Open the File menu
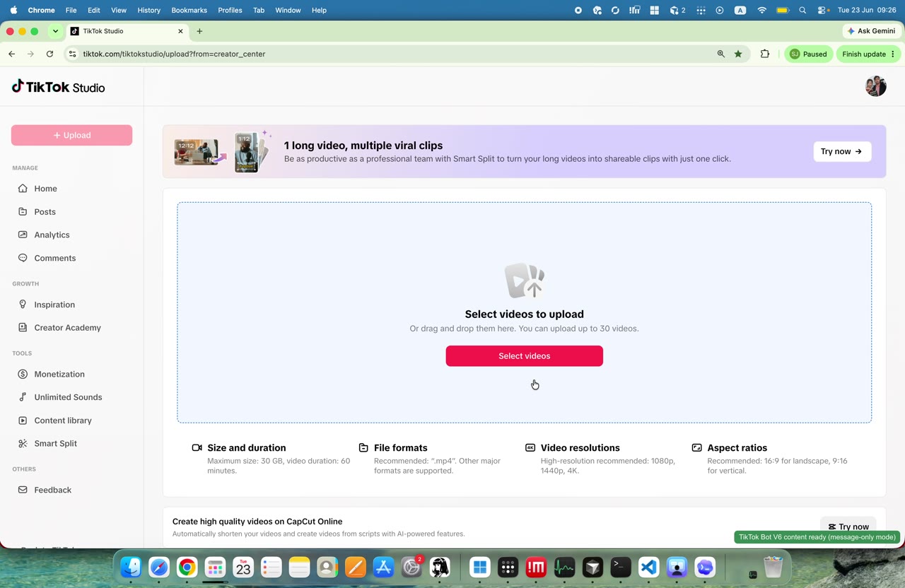Image resolution: width=905 pixels, height=588 pixels. click(x=71, y=10)
